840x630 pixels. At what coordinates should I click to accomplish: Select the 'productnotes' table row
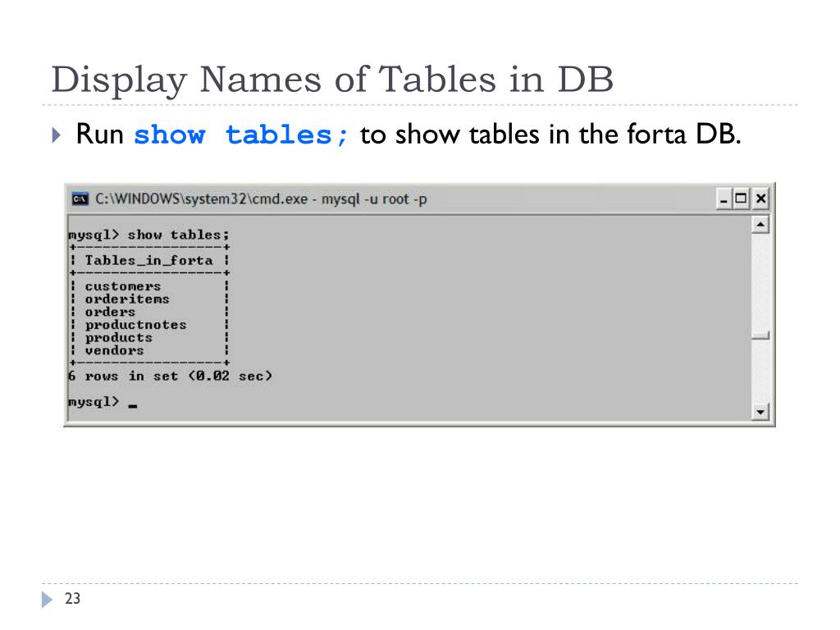(135, 325)
